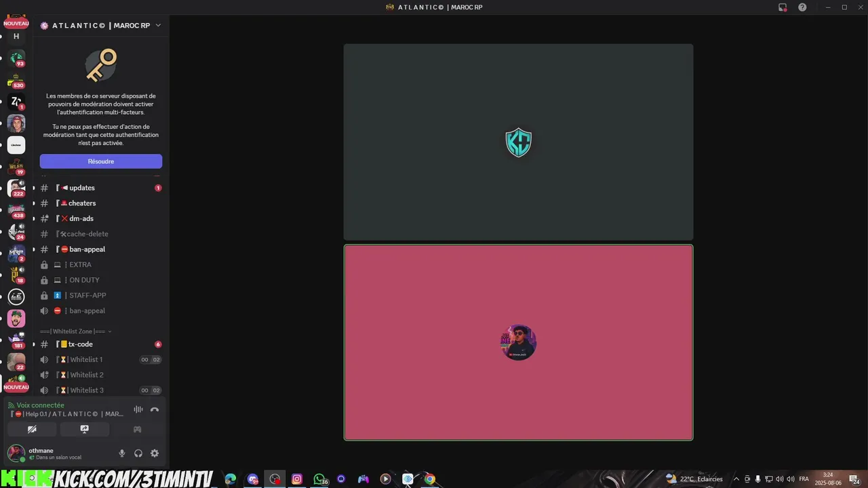Select the locked EXTRA channel
868x488 pixels.
coord(101,264)
